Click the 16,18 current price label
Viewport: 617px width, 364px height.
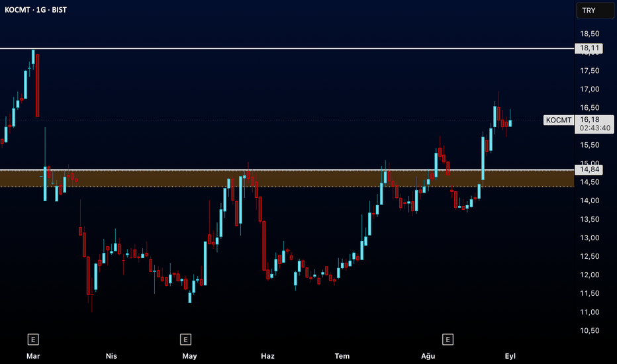(x=589, y=120)
